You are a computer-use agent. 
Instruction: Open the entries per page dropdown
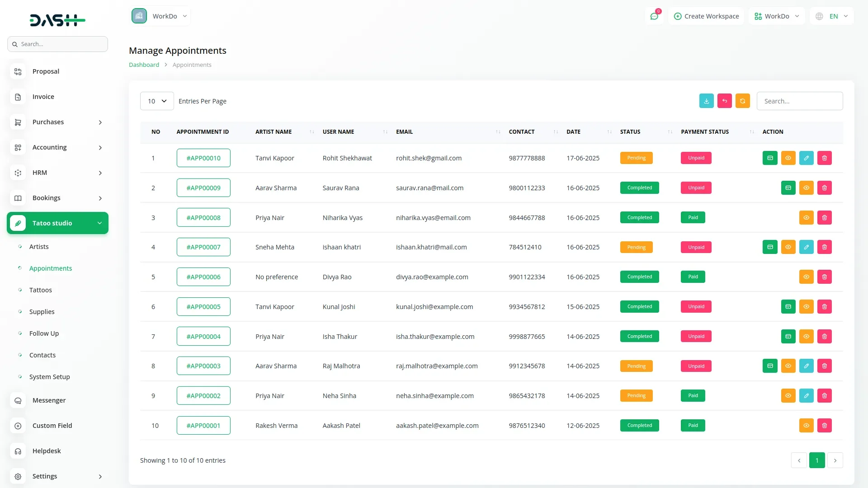[x=157, y=101]
